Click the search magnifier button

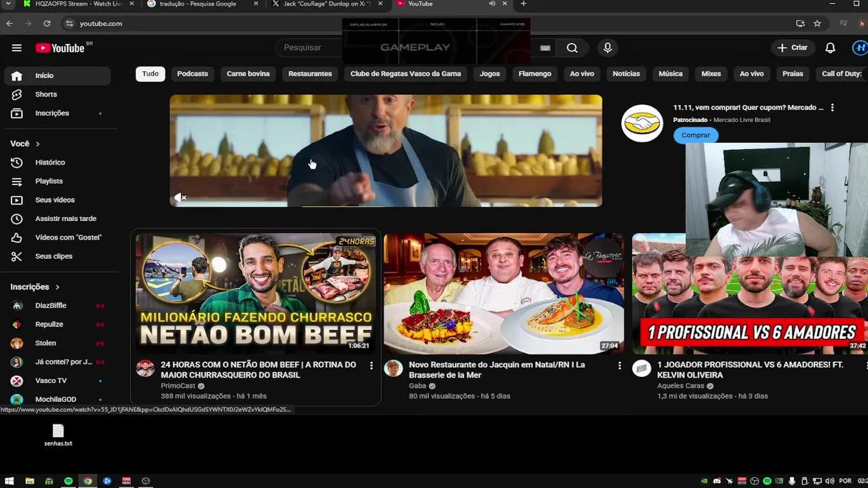click(572, 47)
